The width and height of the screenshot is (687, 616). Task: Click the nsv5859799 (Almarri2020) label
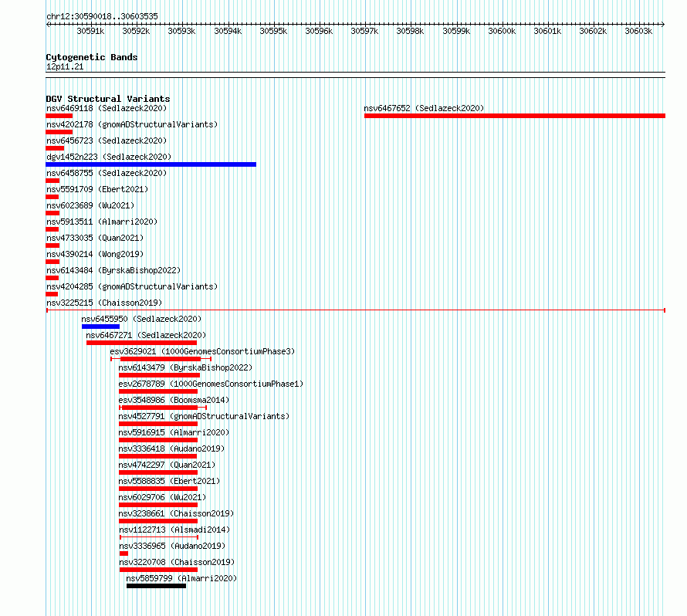click(181, 578)
